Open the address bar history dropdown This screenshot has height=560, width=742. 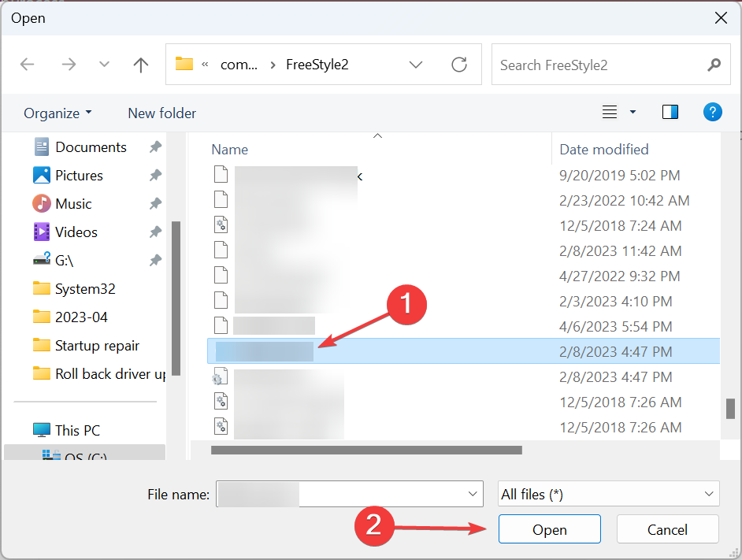click(417, 65)
